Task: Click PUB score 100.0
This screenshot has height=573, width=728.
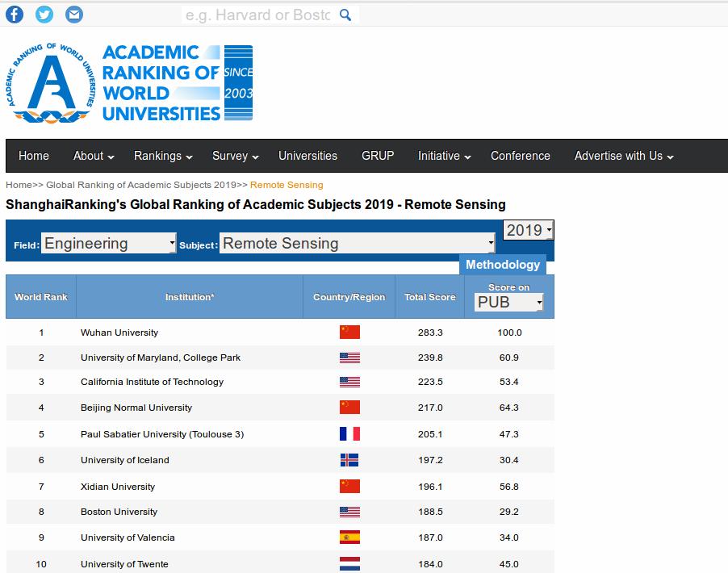Action: pyautogui.click(x=509, y=333)
